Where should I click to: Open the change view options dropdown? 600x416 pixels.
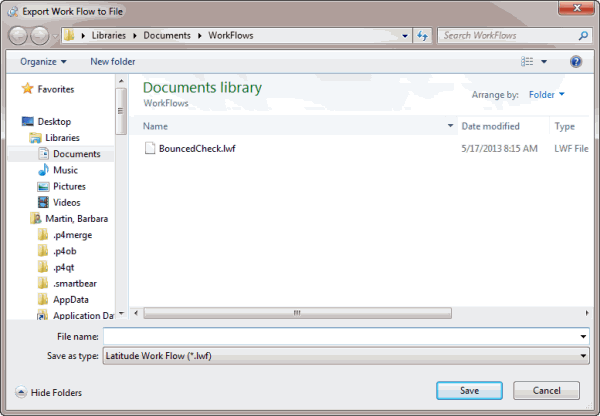coord(544,62)
